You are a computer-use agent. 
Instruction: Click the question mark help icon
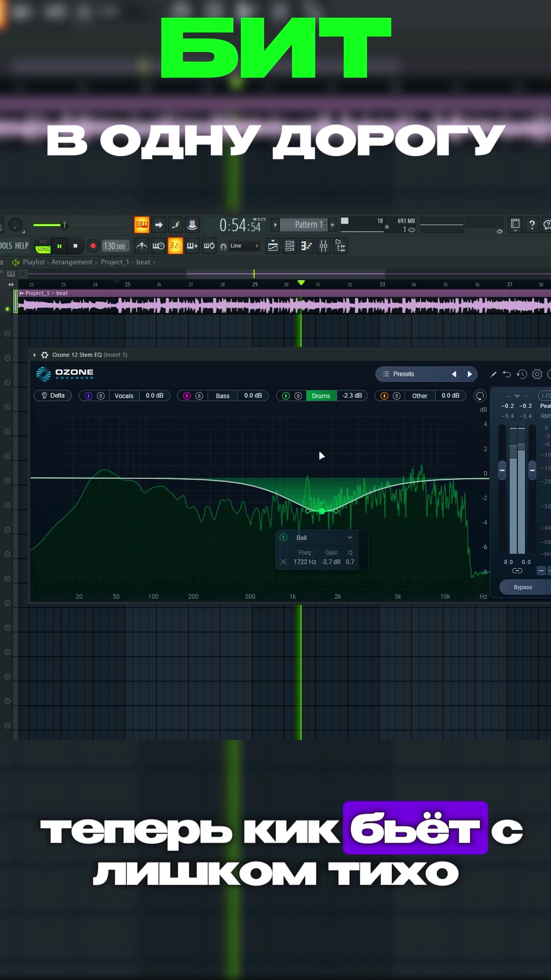(532, 225)
